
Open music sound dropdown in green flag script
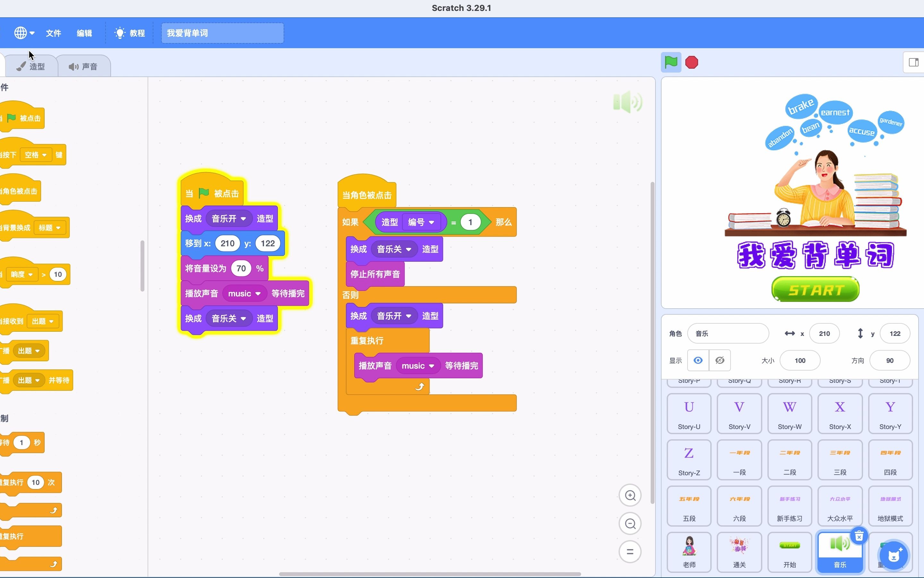coord(244,293)
